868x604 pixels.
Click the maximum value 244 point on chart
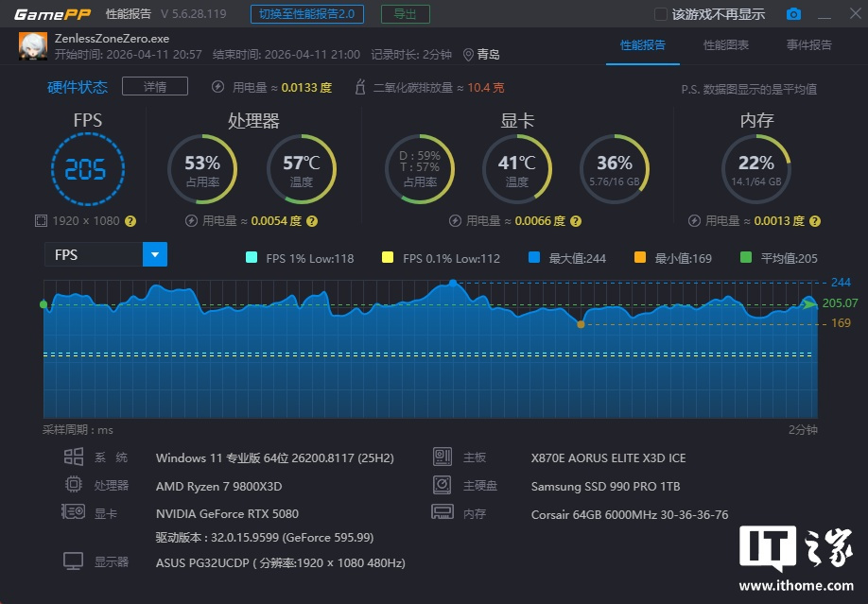(x=453, y=283)
